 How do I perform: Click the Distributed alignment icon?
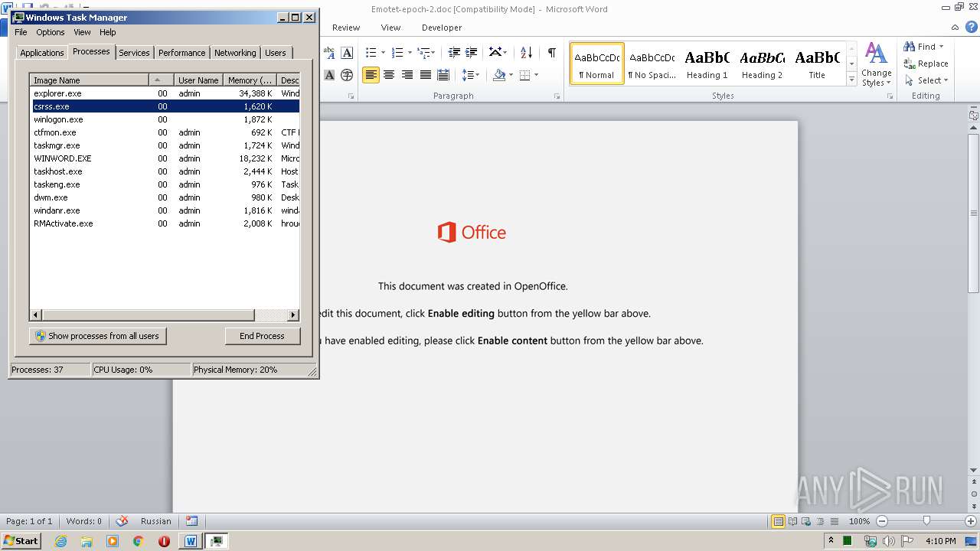pos(443,74)
